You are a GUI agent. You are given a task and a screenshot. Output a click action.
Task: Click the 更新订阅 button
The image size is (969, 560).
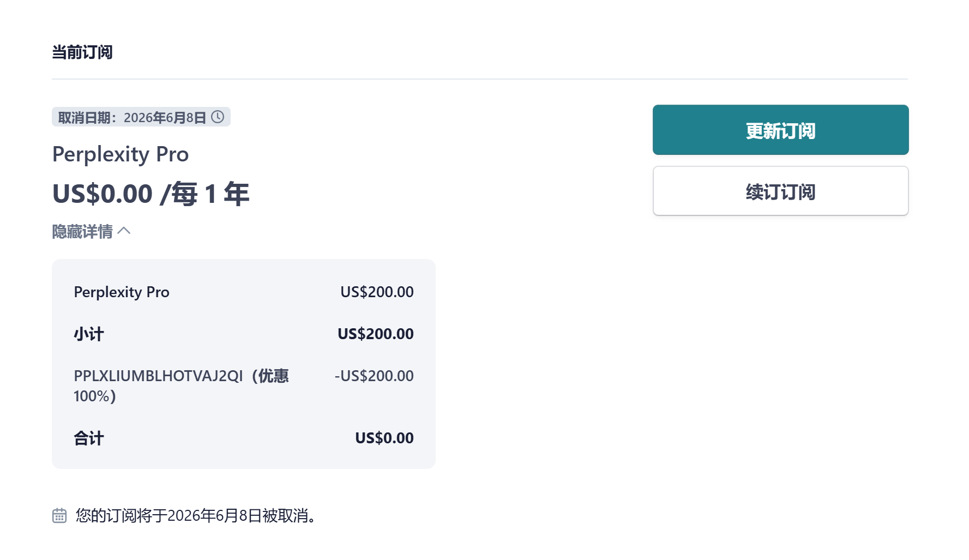point(780,130)
